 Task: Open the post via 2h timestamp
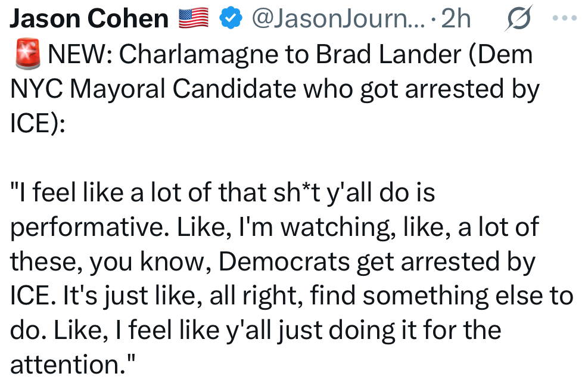456,19
